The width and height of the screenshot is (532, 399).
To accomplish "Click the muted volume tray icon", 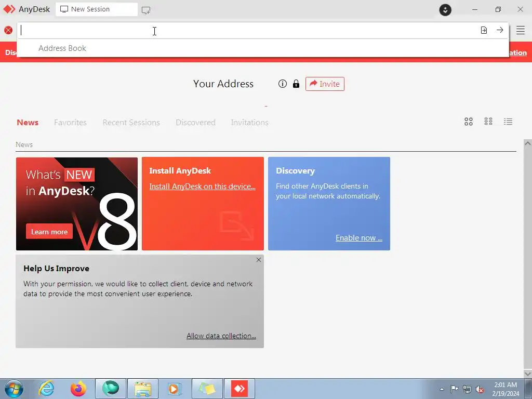I will coord(480,389).
